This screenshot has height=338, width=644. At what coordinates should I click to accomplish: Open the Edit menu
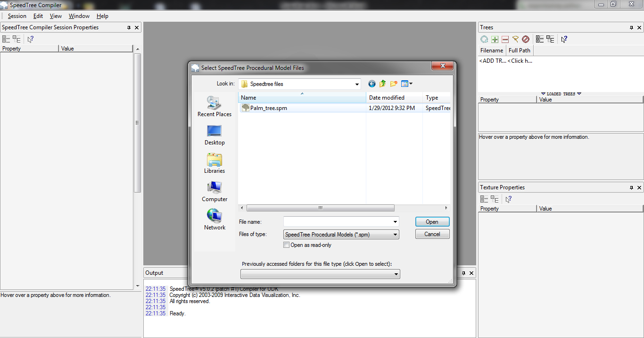tap(38, 16)
